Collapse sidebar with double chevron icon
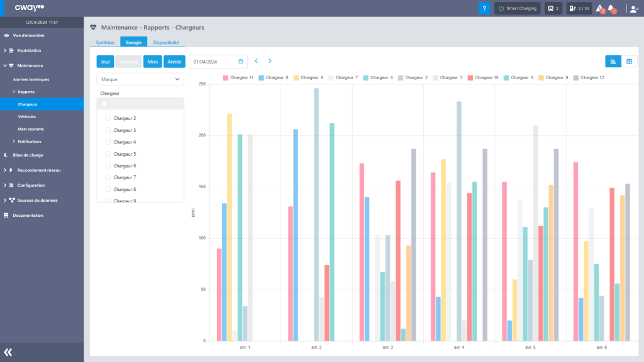This screenshot has width=644, height=362. click(x=8, y=352)
